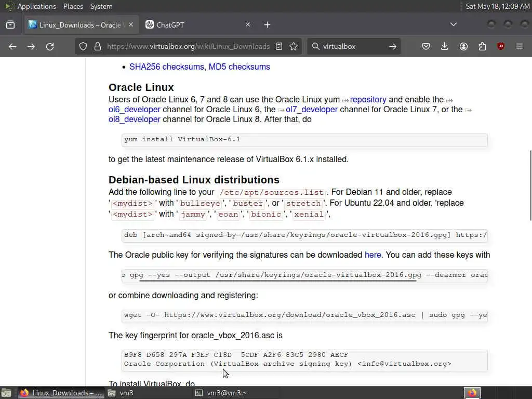Screen dimensions: 532x399
Task: Switch to the ChatGPT tab
Action: click(x=198, y=25)
